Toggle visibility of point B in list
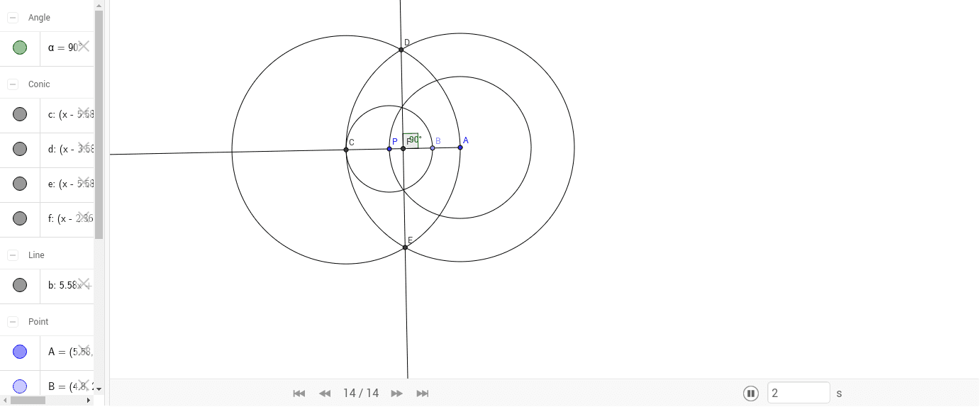980x407 pixels. pos(20,386)
